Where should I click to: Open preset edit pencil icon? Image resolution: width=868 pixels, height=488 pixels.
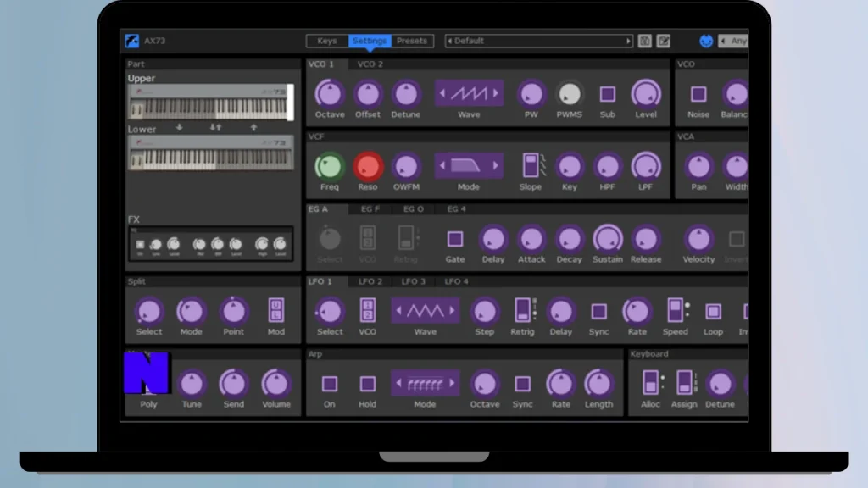click(x=663, y=41)
